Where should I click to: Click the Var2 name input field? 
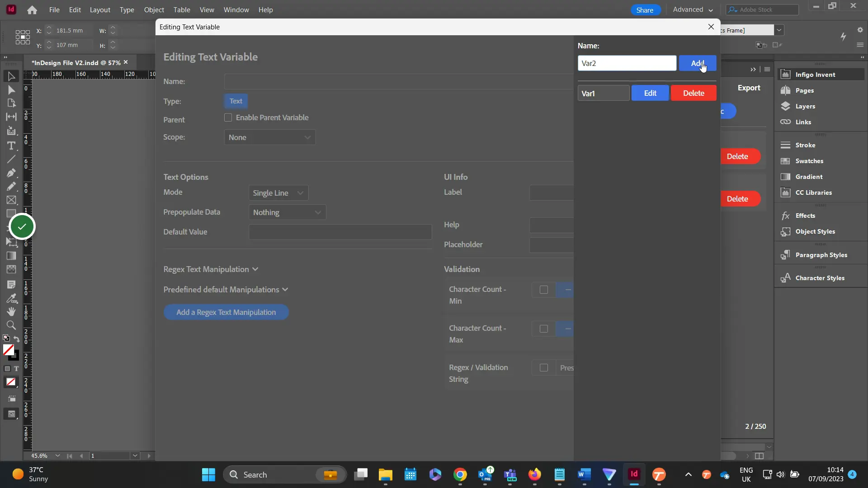[627, 63]
